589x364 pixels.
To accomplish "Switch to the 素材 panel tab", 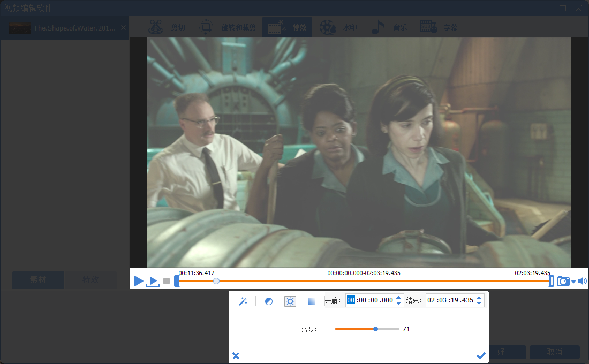I will (38, 280).
